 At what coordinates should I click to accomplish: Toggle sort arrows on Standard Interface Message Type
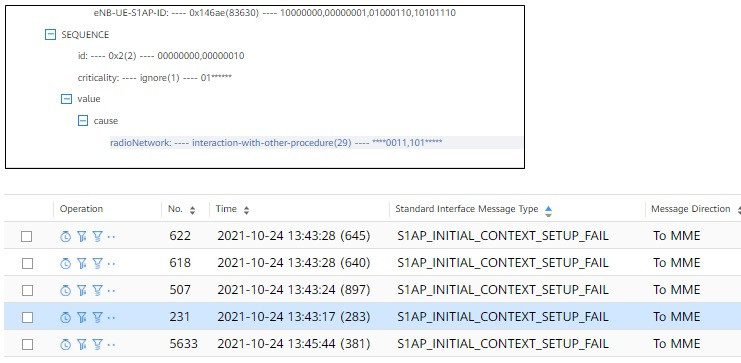point(548,211)
